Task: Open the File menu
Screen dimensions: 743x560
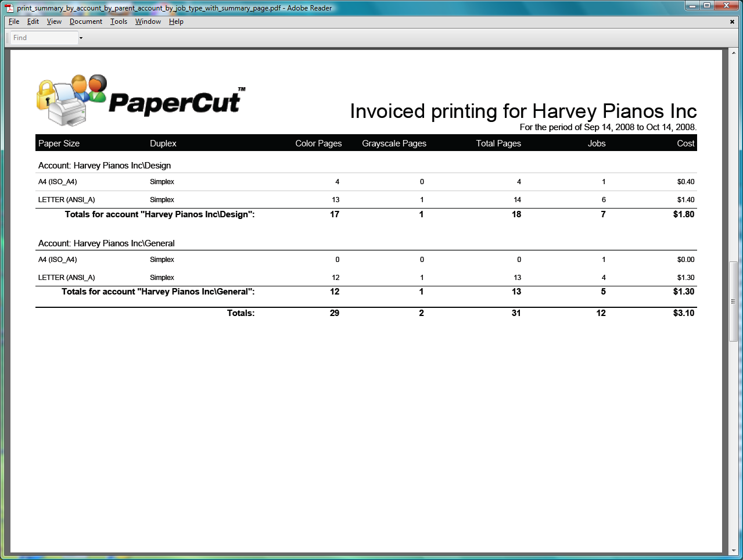Action: click(x=14, y=21)
